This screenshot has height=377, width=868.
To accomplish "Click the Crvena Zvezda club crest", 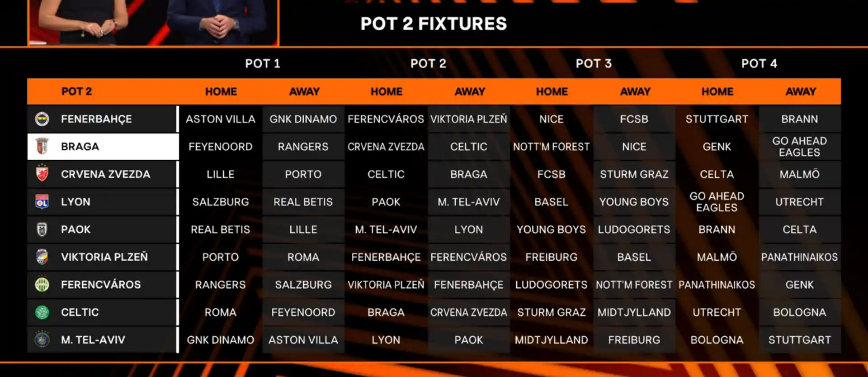I will [x=42, y=174].
